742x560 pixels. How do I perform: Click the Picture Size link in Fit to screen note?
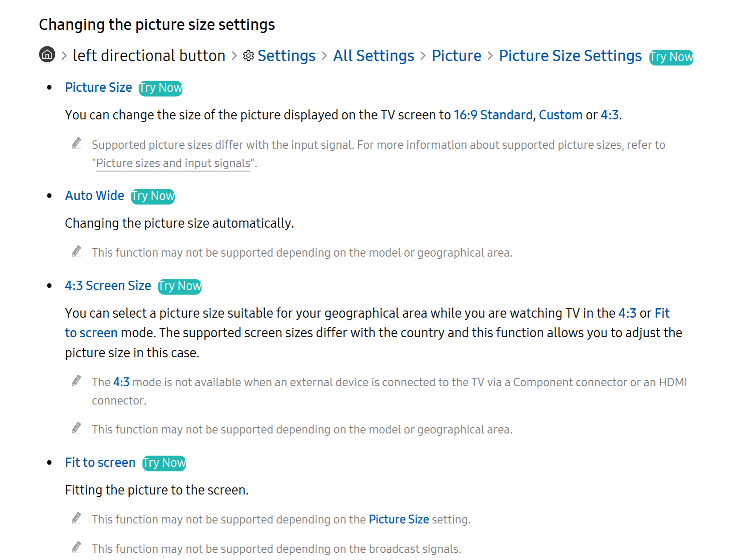point(399,519)
